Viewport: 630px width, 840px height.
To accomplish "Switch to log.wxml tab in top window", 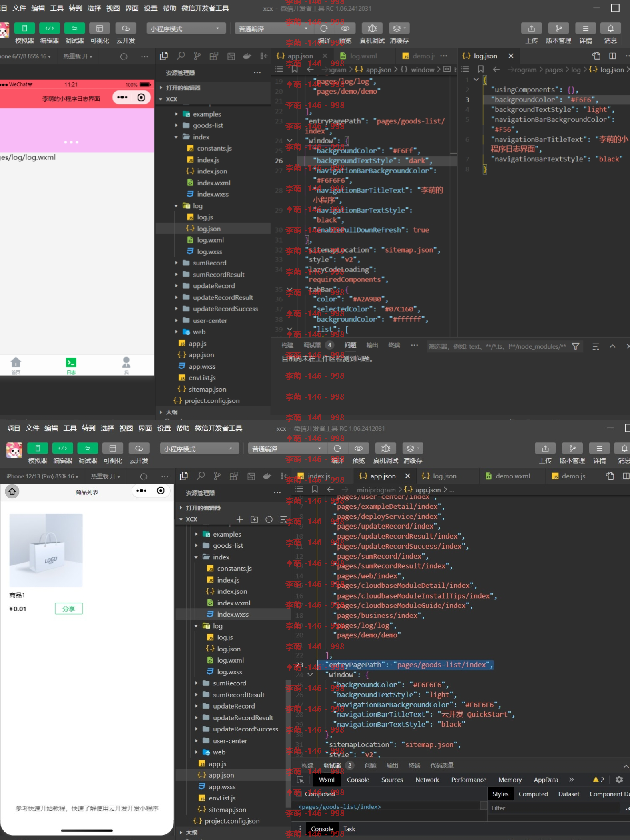I will (x=363, y=56).
